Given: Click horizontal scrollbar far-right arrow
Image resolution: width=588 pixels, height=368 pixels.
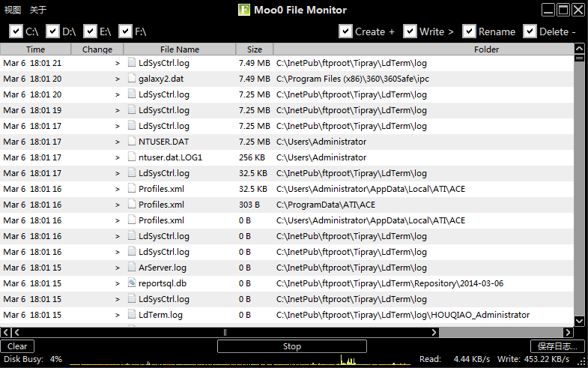Looking at the screenshot, I should tap(568, 332).
